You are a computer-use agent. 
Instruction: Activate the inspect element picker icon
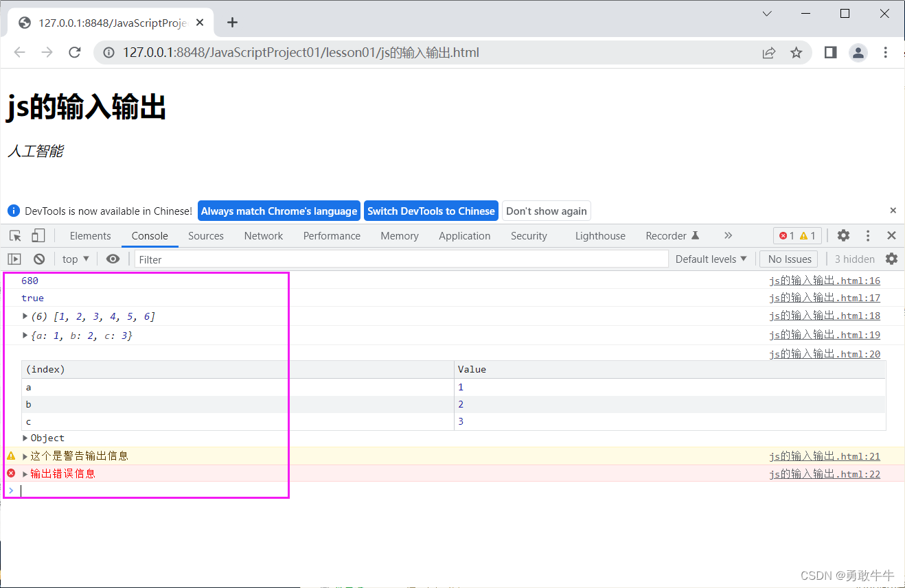coord(15,236)
